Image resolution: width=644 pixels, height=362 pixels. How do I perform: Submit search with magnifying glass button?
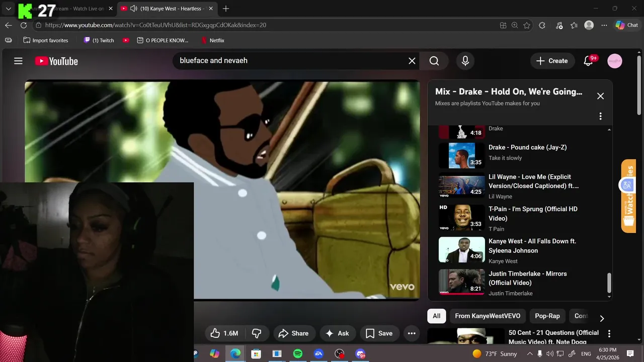point(434,61)
